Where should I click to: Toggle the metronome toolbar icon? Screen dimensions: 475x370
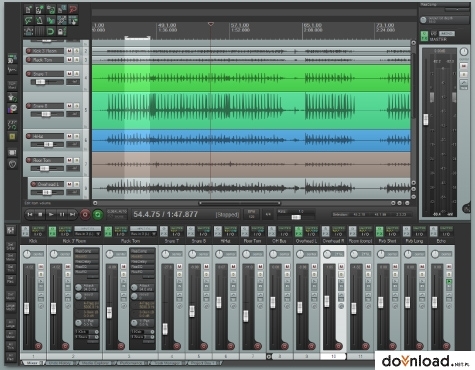pyautogui.click(x=40, y=20)
